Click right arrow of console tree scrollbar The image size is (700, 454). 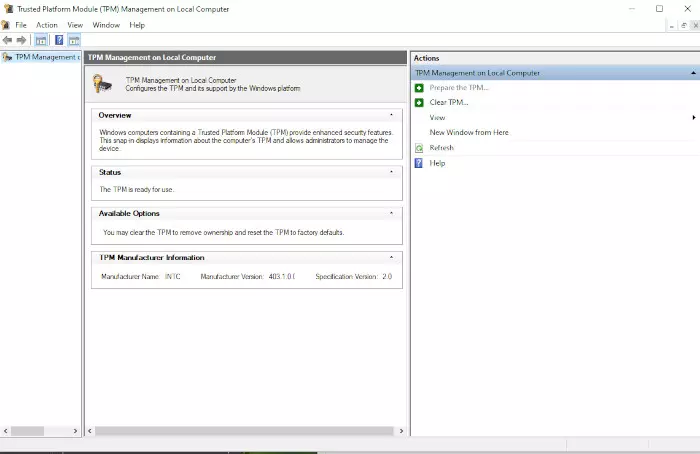75,431
